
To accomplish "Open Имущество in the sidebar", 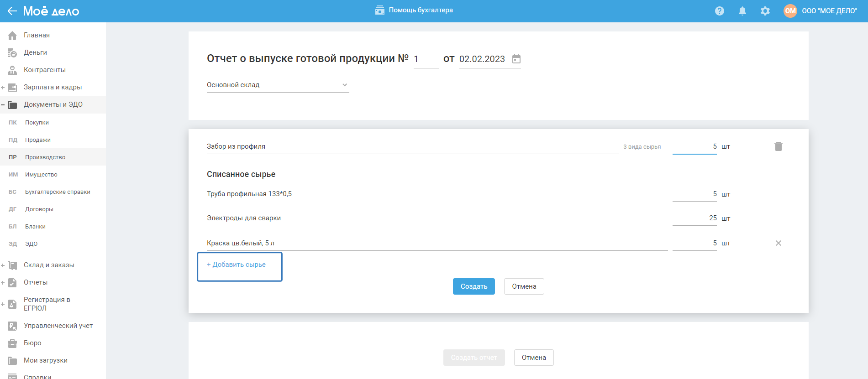I will tap(53, 174).
